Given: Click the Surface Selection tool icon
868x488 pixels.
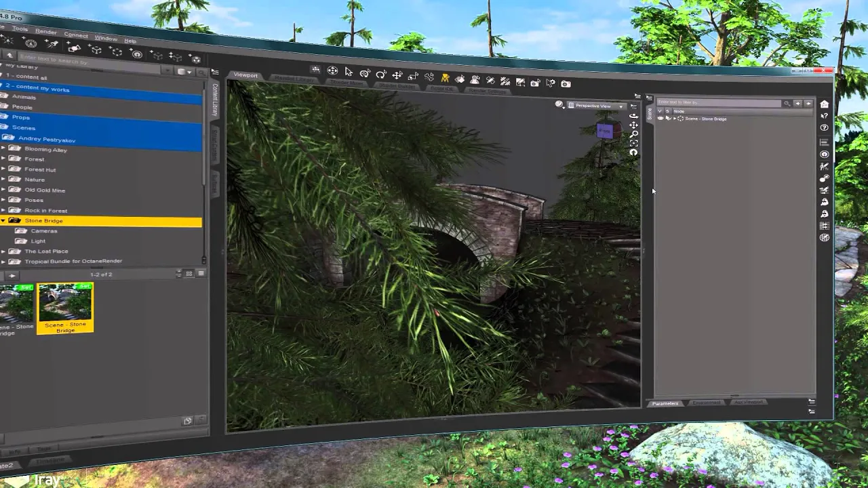Looking at the screenshot, I should tap(460, 79).
